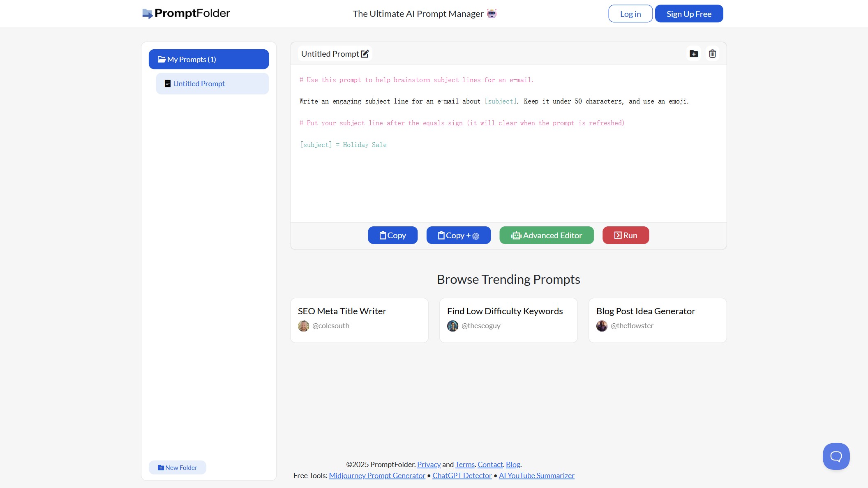Click the comment '# Put your subject line after'
868x488 pixels.
point(462,123)
